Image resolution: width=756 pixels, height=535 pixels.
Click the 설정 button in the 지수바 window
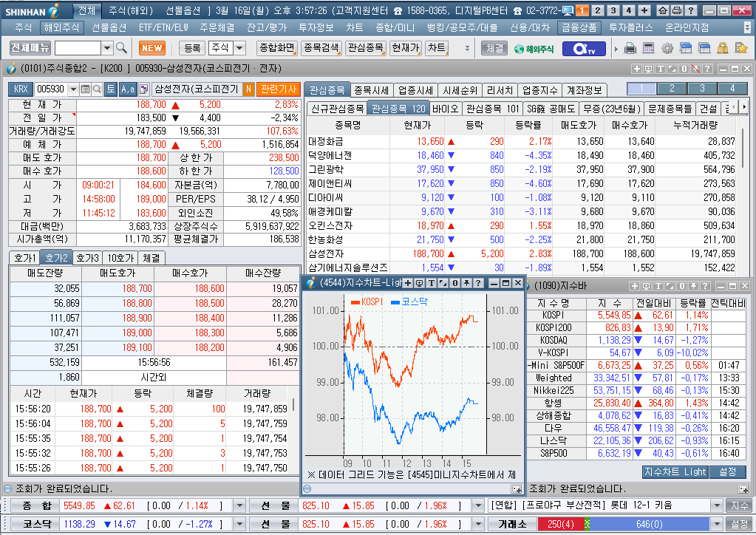(728, 472)
